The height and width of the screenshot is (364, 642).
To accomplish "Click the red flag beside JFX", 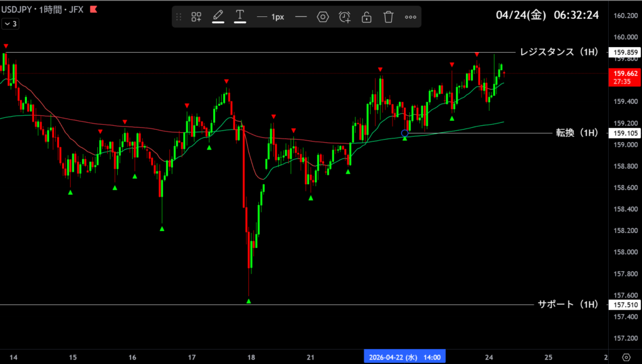I will tap(93, 10).
